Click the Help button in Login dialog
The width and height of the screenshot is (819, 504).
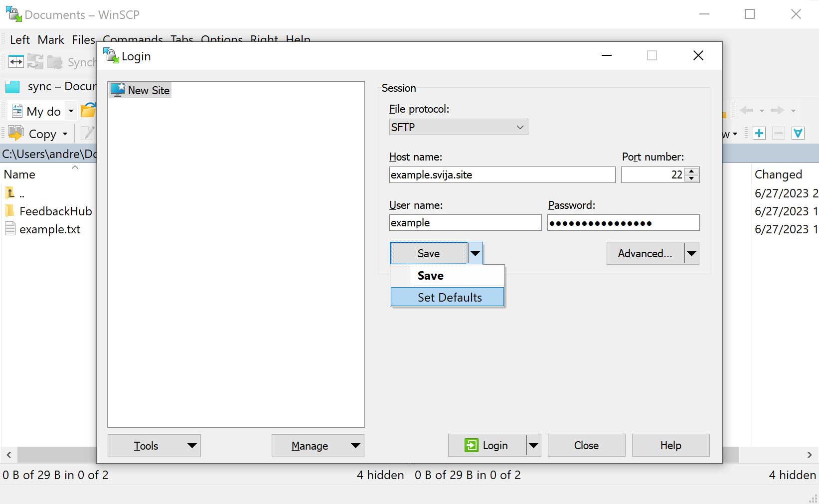[x=670, y=445]
